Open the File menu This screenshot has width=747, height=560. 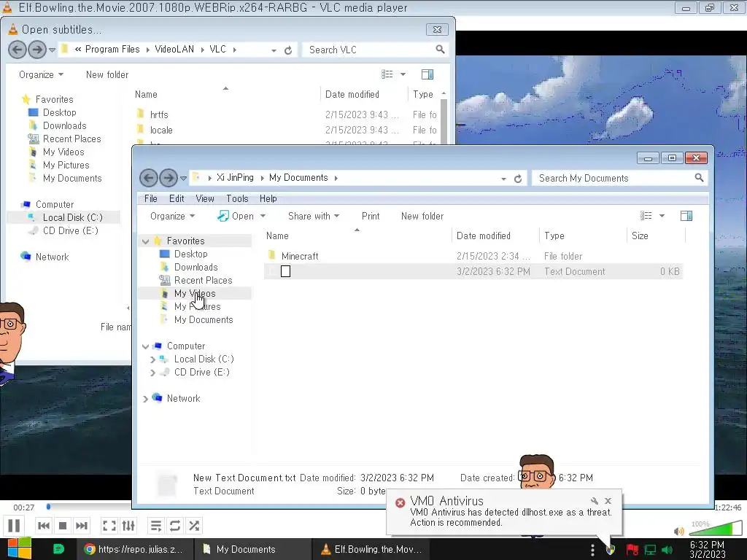tap(150, 198)
